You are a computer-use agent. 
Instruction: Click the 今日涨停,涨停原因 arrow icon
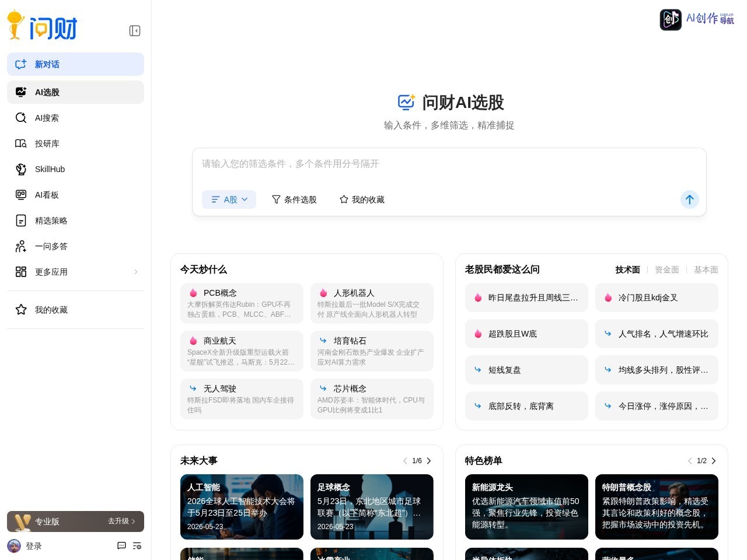[608, 405]
